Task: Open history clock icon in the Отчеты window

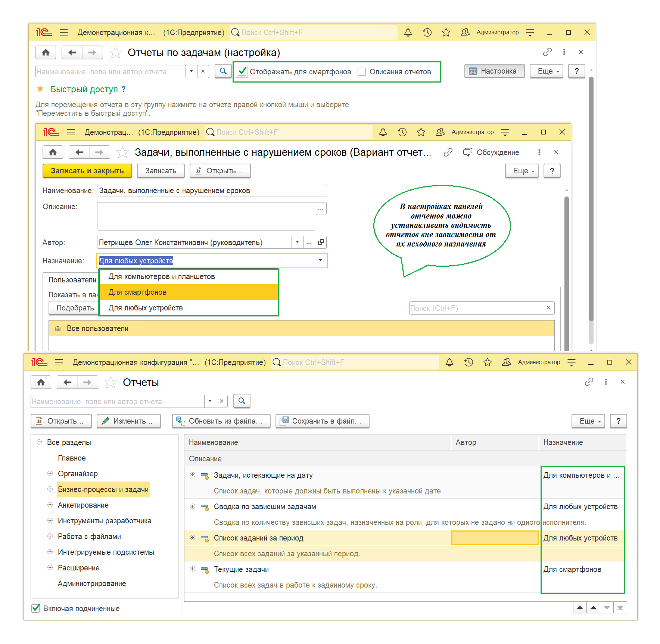Action: click(468, 362)
